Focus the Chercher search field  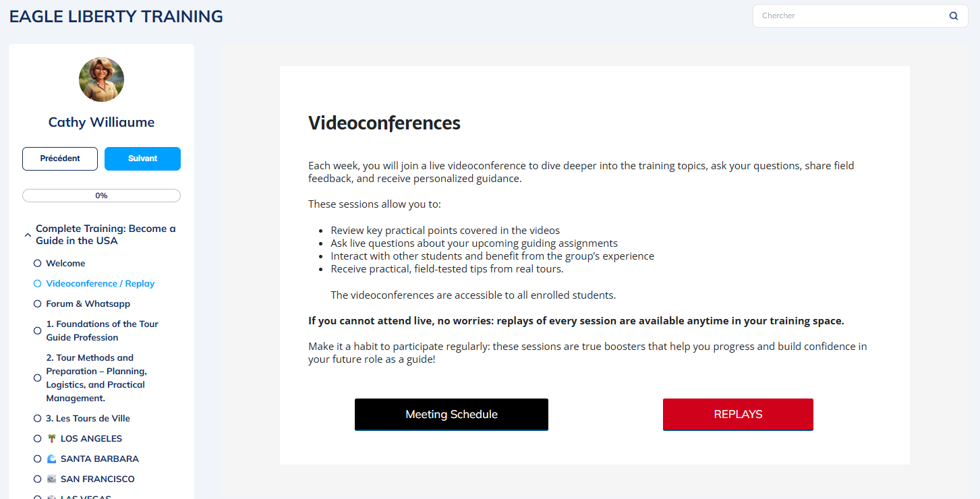850,16
